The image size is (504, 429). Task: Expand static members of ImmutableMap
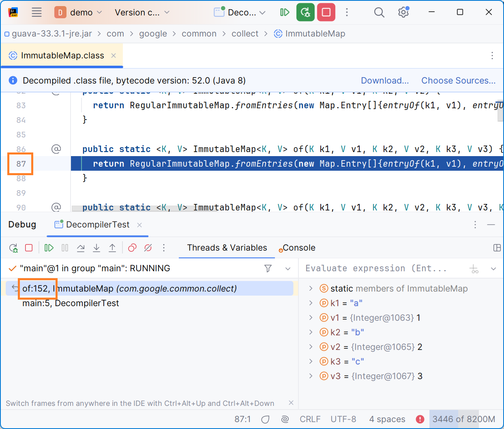pos(311,288)
